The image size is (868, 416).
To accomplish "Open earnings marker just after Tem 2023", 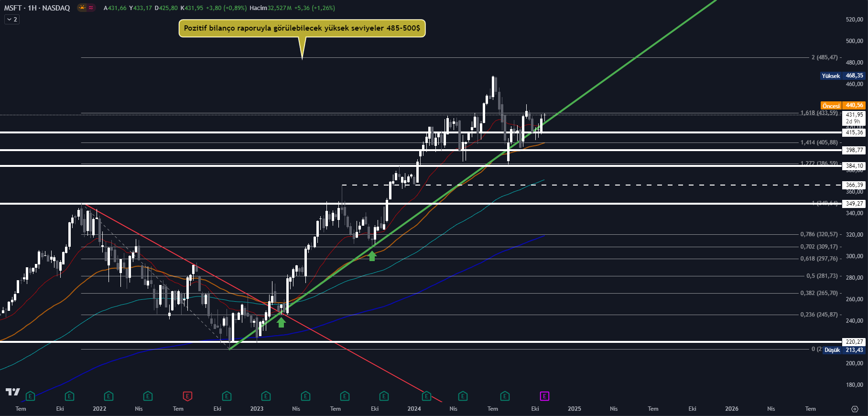I will (x=345, y=396).
